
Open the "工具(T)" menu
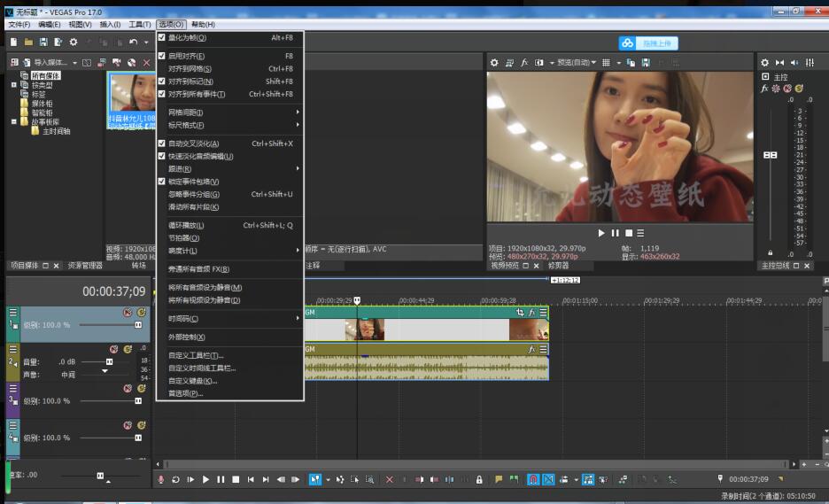coord(140,24)
